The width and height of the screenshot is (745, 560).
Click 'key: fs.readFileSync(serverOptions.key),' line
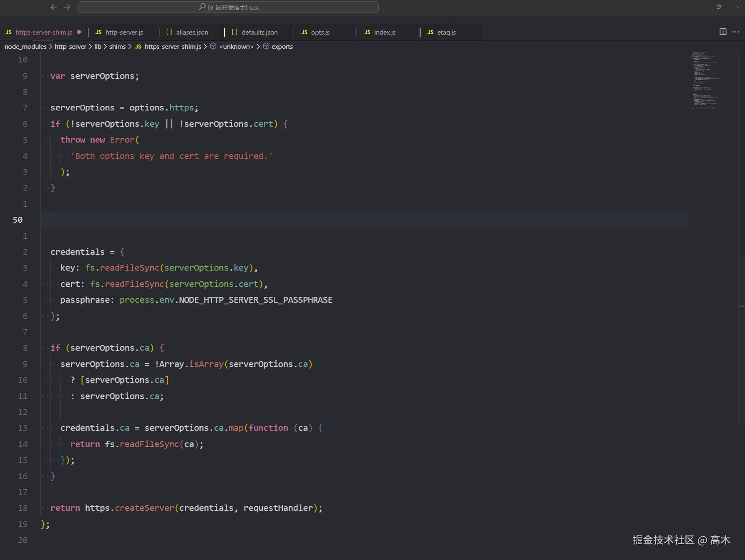click(x=159, y=268)
